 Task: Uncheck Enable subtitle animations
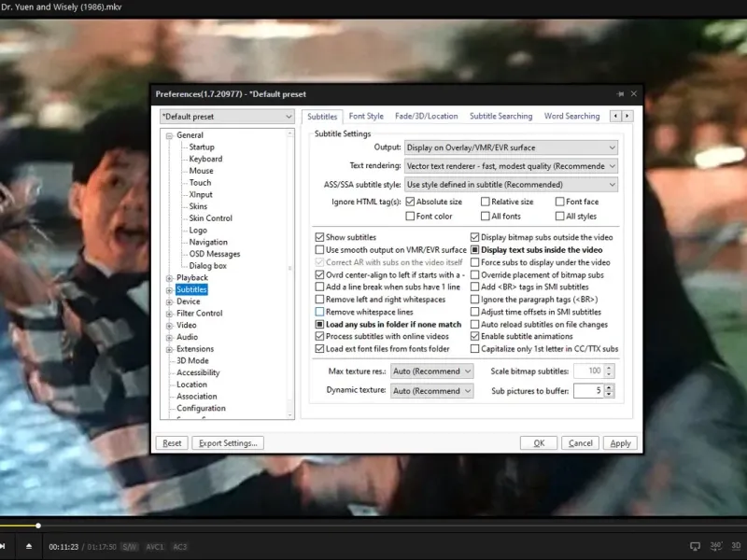[x=474, y=336]
